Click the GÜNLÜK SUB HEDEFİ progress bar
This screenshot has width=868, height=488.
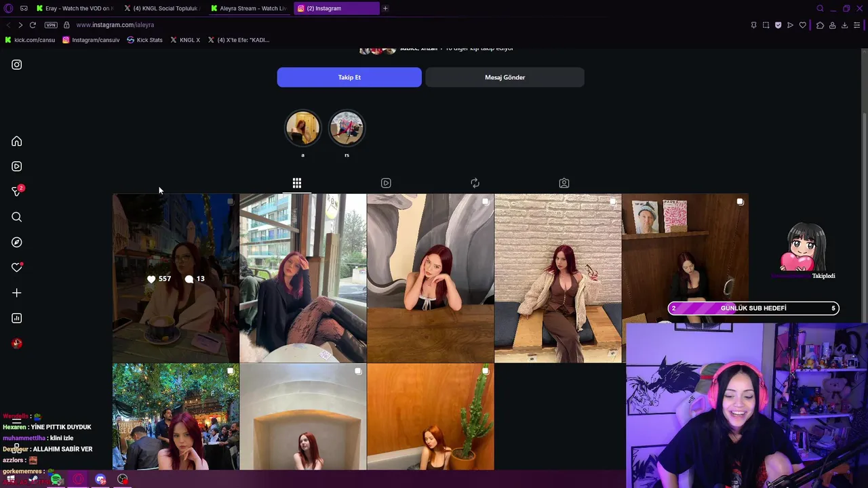753,308
